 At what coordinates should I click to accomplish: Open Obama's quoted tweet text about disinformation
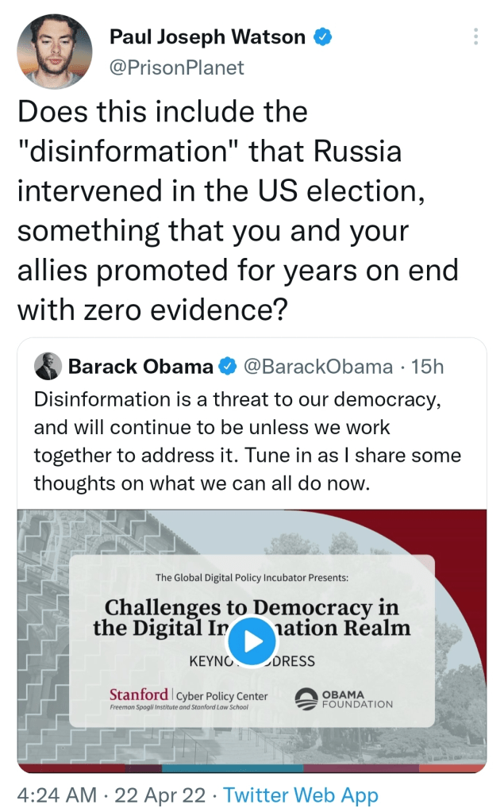point(247,441)
